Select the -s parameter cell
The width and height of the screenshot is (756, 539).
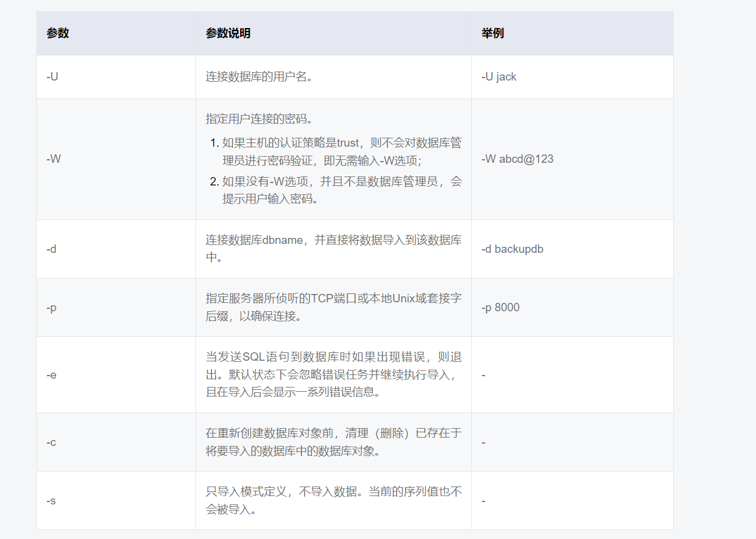[51, 501]
